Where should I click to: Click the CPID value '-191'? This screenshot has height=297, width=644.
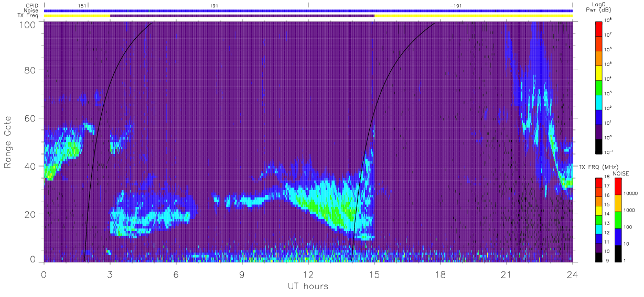[x=456, y=6]
